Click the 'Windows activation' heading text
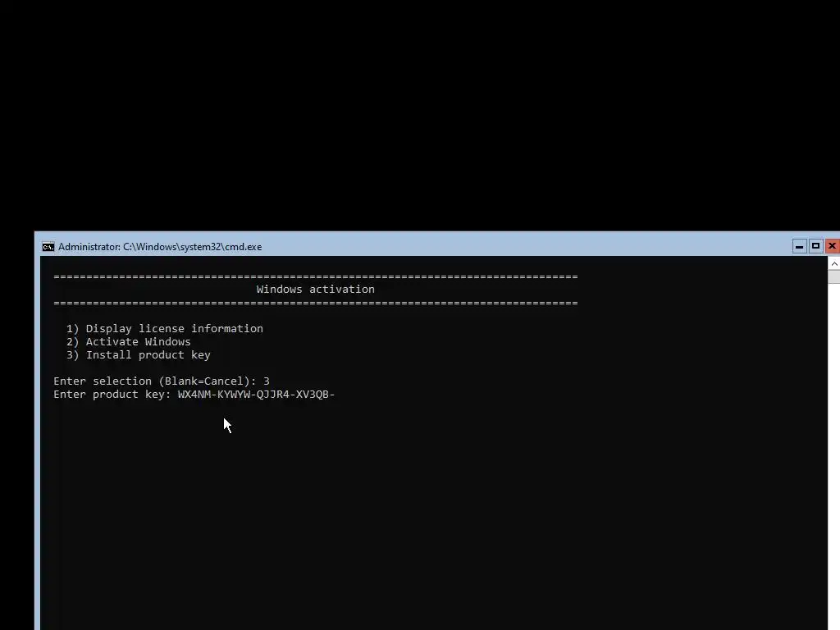The image size is (840, 630). 316,290
